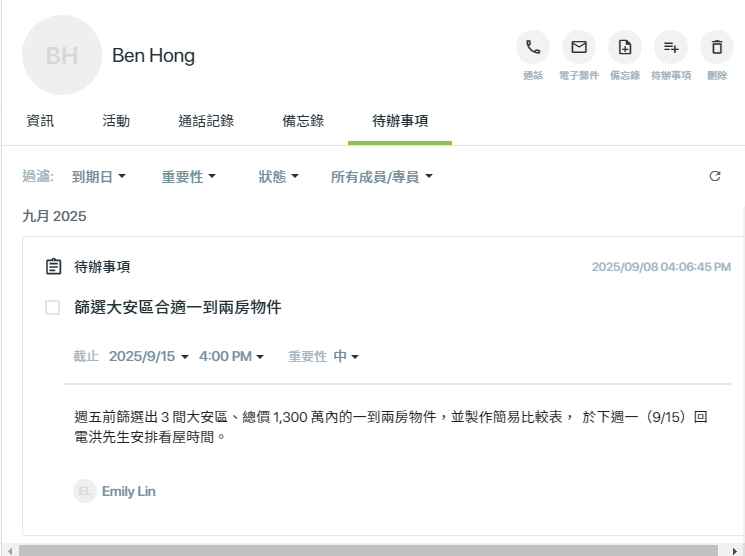745x556 pixels.
Task: Open the email envelope icon
Action: pos(579,47)
